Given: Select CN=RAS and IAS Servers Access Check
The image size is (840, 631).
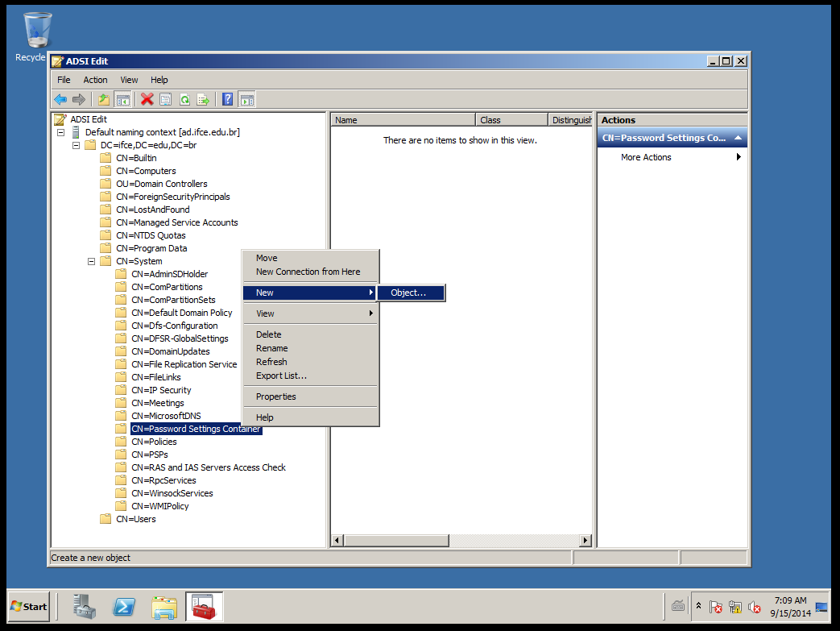Looking at the screenshot, I should click(x=209, y=467).
